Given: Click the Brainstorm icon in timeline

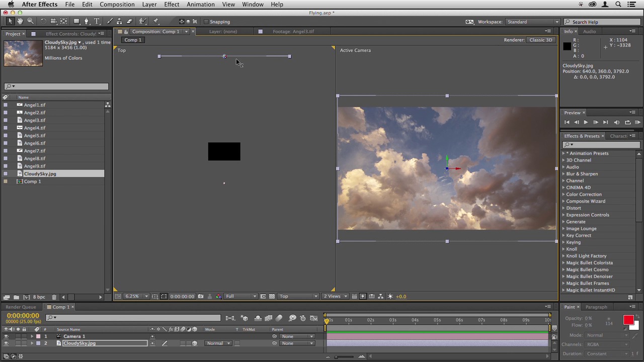Looking at the screenshot, I should click(293, 318).
